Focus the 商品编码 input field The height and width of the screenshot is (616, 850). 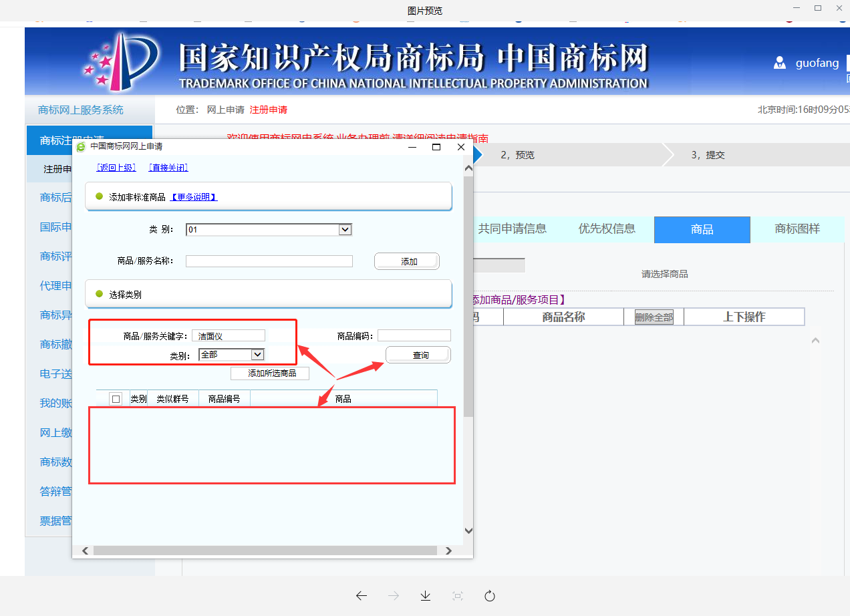point(414,335)
